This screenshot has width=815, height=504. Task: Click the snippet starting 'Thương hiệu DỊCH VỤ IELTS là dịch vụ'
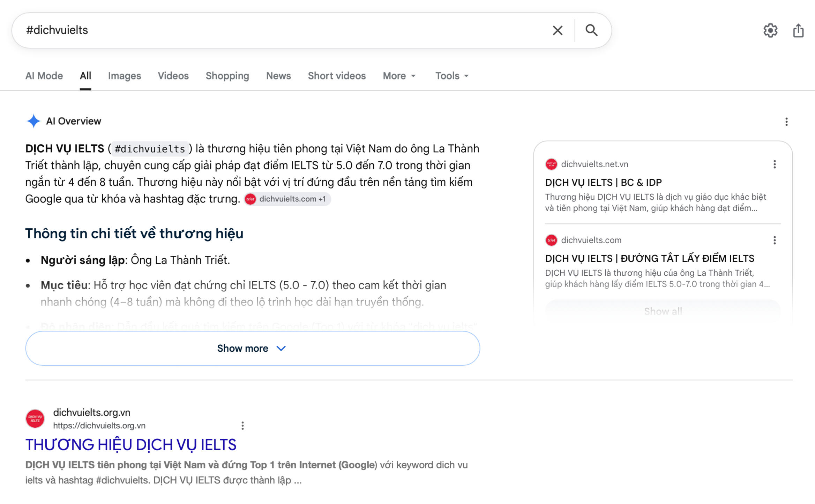[656, 203]
